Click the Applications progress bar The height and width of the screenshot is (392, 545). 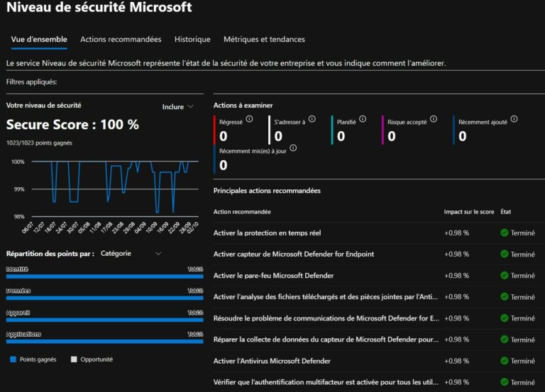pos(104,341)
